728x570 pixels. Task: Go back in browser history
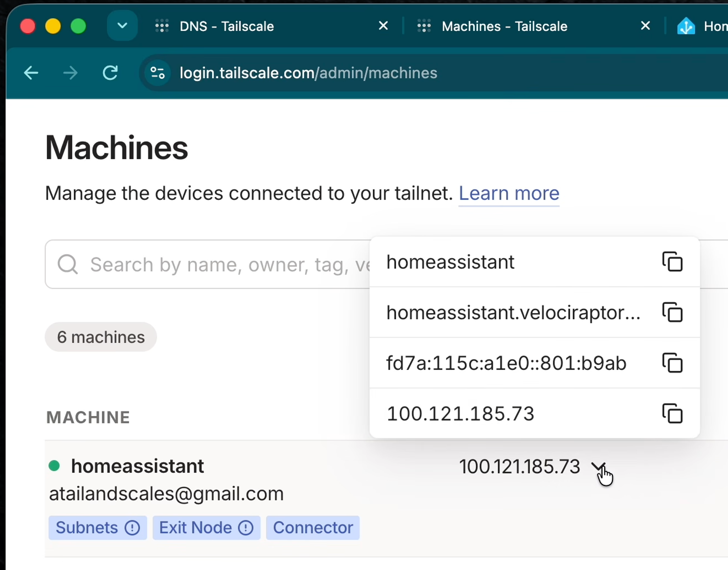click(31, 73)
